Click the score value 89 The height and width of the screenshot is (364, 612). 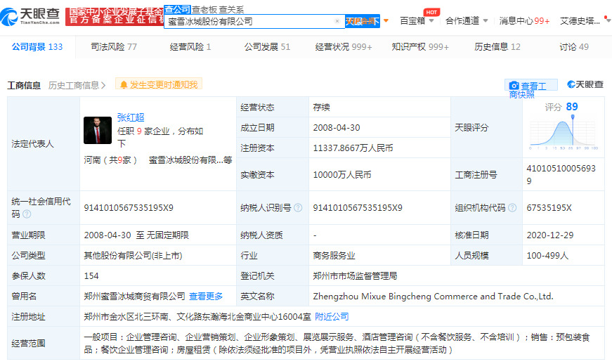[x=572, y=107]
